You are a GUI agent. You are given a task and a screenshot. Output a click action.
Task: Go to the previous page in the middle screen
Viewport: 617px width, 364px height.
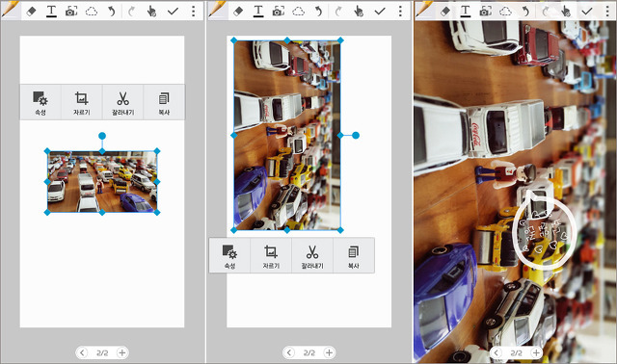pos(289,352)
